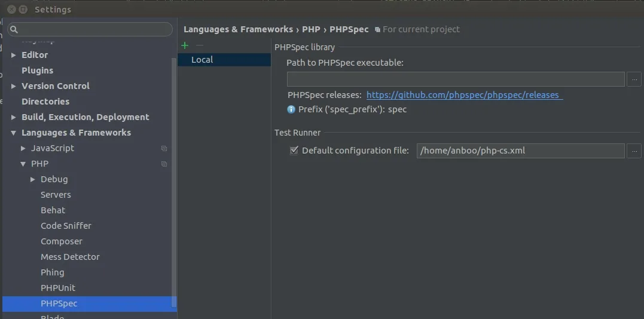Screen dimensions: 644x319
Task: Select Code Sniffer in the settings tree
Action: [x=66, y=226]
